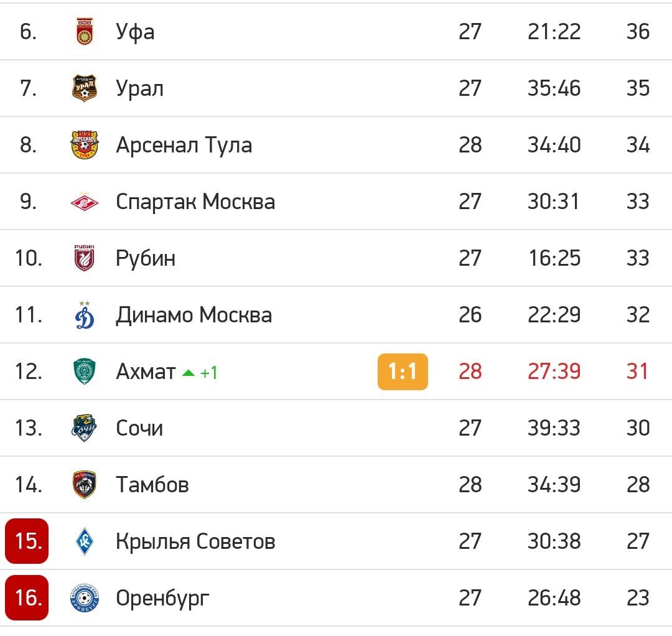The image size is (672, 636).
Task: Click the Dynamo Moscow logo
Action: [85, 315]
